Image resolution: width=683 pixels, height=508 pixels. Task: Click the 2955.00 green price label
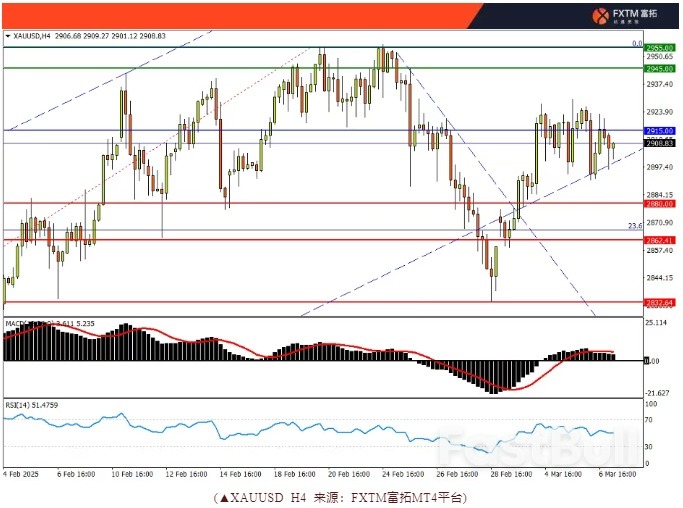tap(656, 47)
